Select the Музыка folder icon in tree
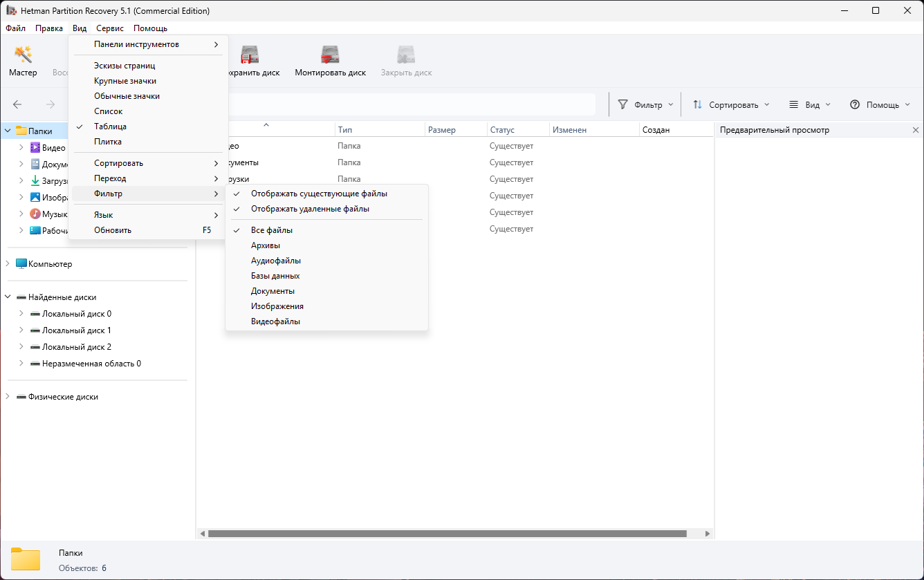 pos(35,214)
